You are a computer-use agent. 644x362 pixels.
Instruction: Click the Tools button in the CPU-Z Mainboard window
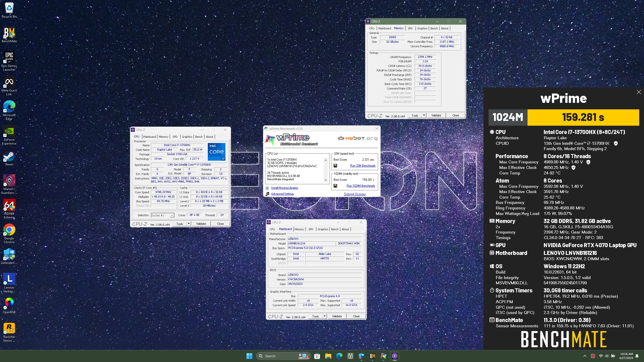click(315, 316)
